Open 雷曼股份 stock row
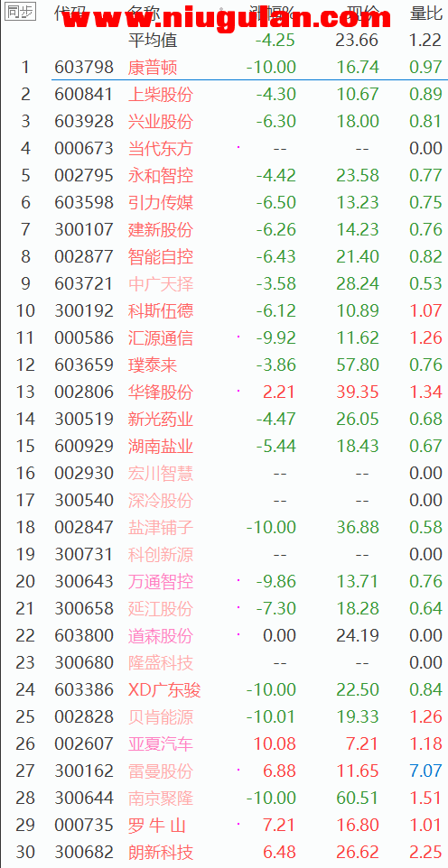Screen dimensions: 448x868 pos(224,772)
